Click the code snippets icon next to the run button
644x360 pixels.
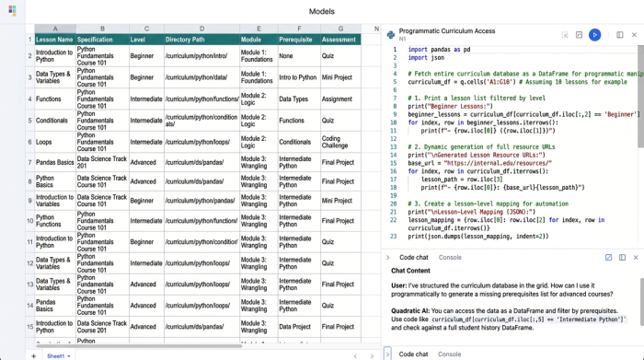tap(579, 35)
